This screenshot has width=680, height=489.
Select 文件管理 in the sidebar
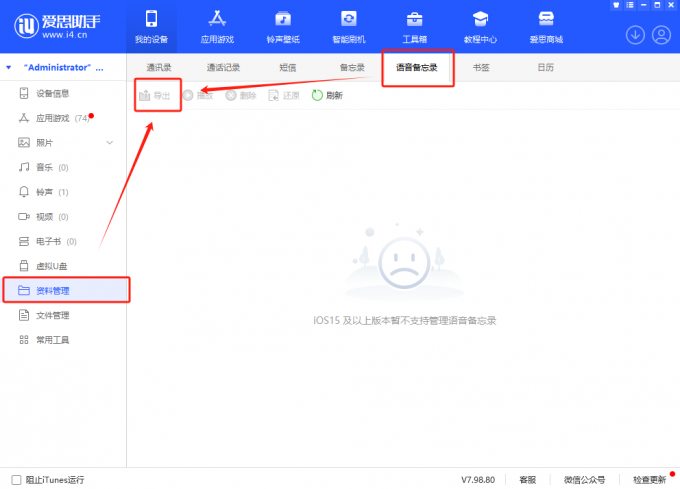pos(63,315)
